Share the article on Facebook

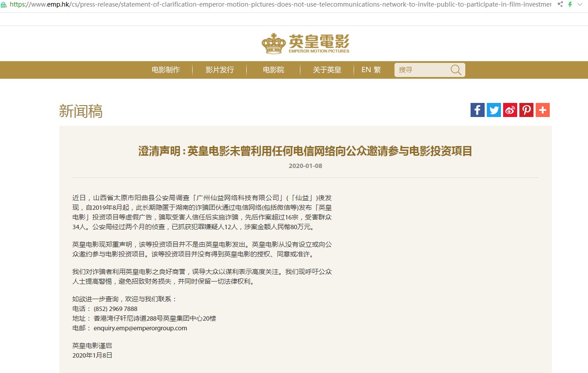478,110
